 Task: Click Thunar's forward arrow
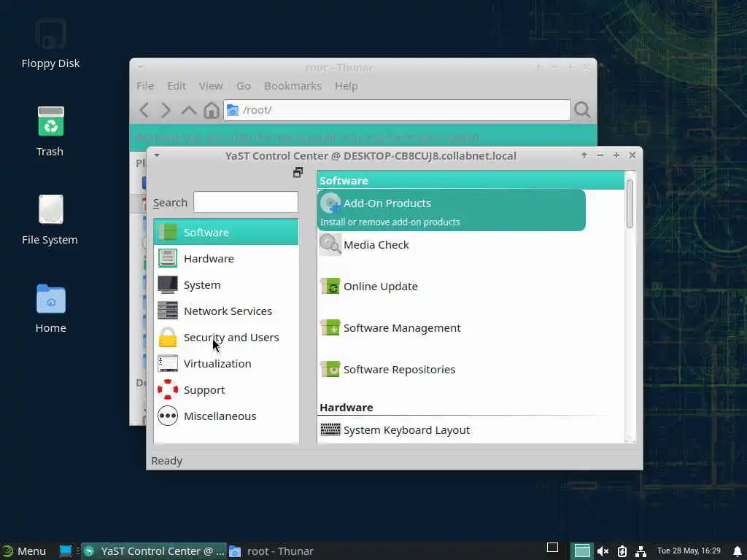point(166,110)
